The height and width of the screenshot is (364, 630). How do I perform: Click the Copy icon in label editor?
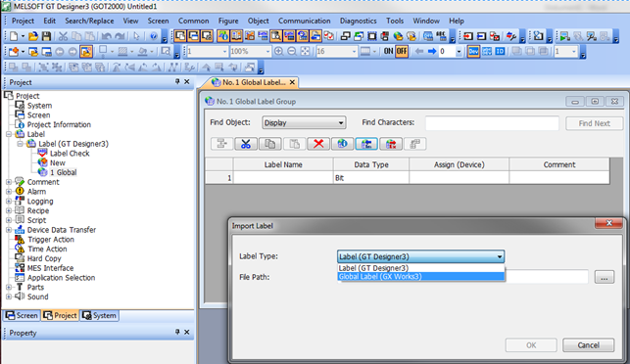pos(269,144)
